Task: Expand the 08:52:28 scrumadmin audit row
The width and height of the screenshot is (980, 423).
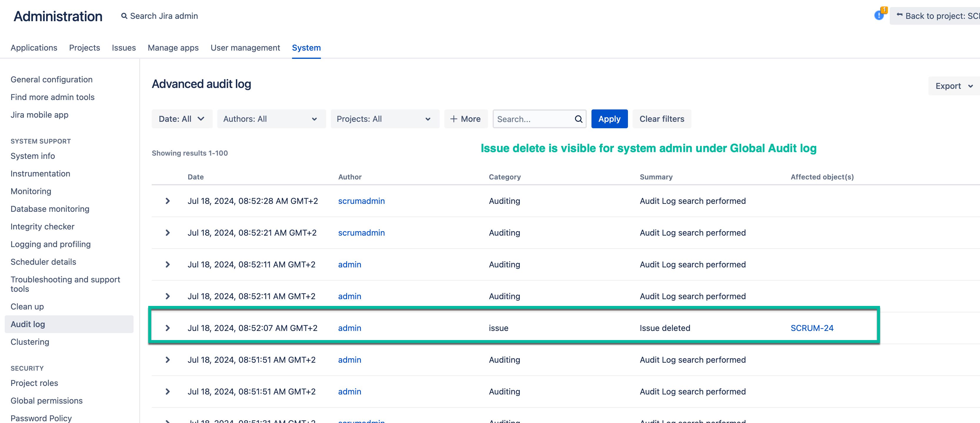Action: [167, 201]
